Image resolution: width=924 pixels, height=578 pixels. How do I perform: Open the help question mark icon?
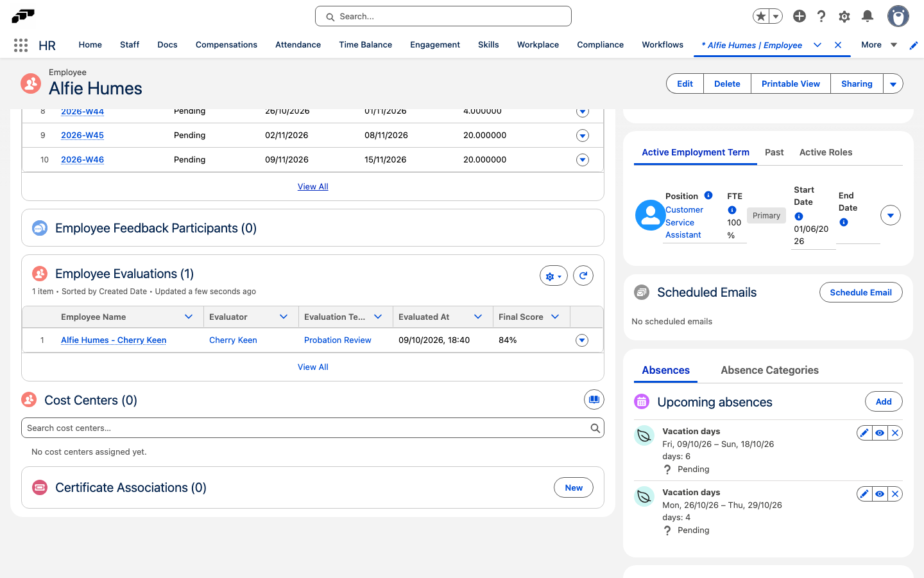821,16
